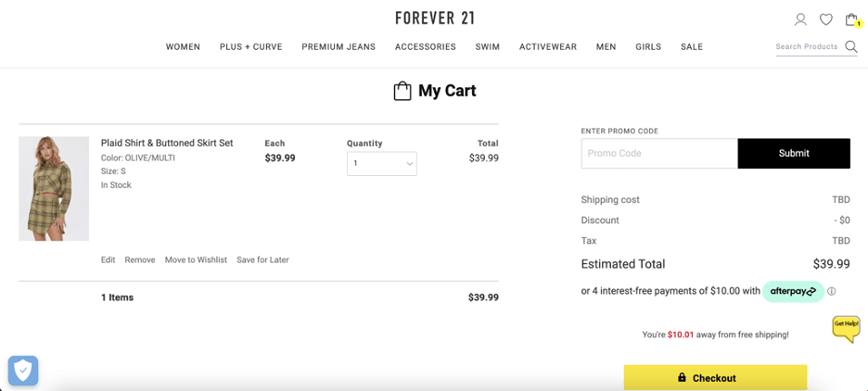
Task: Open the Premium Jeans menu
Action: [x=338, y=47]
